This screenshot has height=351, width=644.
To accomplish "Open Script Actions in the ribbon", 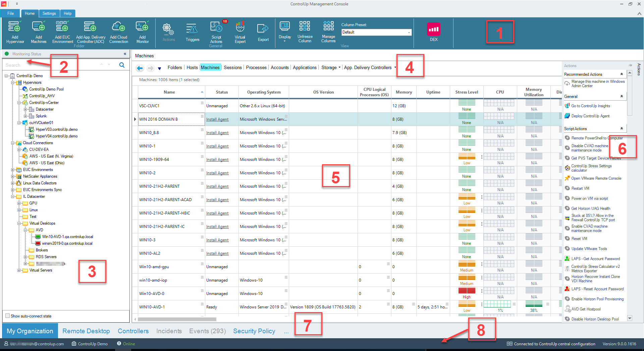I will pyautogui.click(x=216, y=32).
